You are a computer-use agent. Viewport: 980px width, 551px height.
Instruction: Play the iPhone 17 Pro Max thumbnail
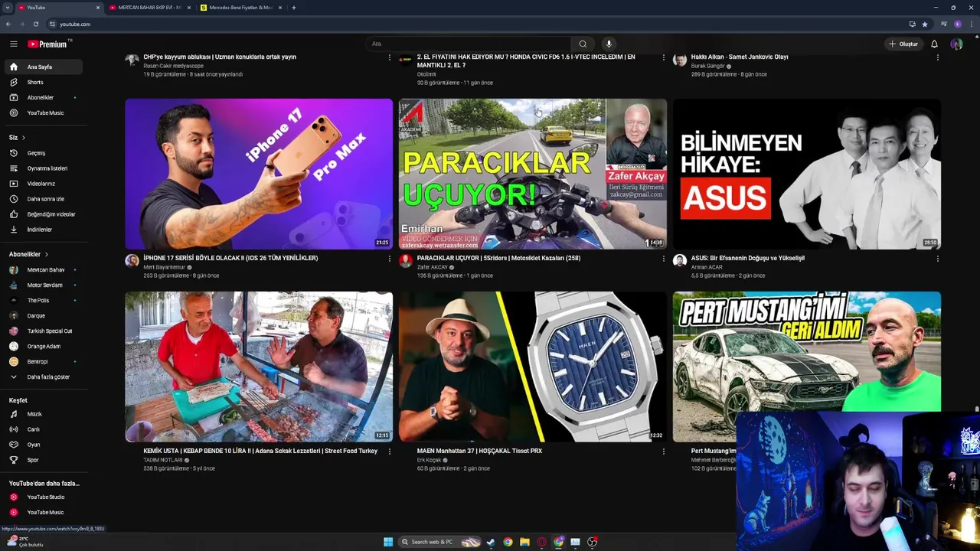[x=259, y=174]
